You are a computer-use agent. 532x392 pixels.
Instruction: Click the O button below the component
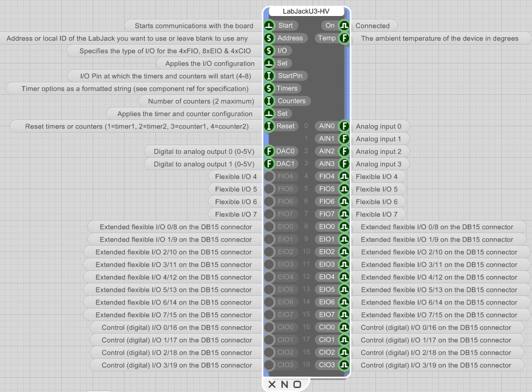click(297, 384)
